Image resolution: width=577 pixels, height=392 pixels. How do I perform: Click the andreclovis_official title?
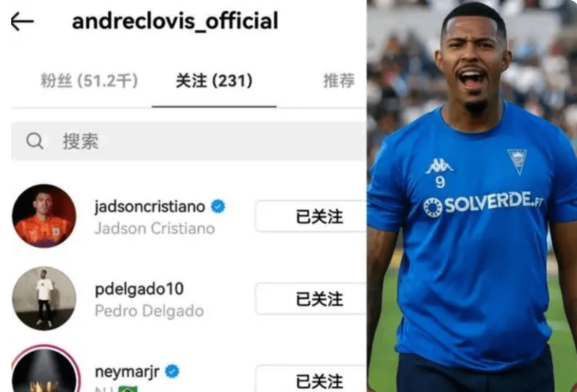click(x=175, y=21)
